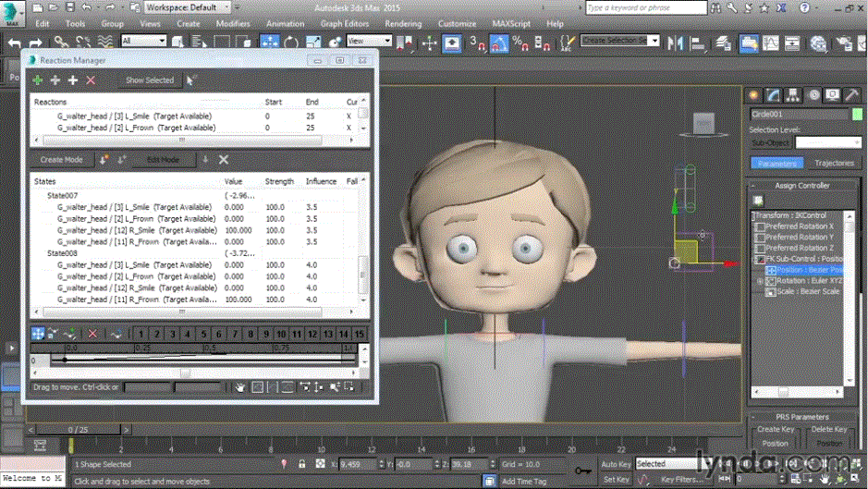Click the Trajectories button
This screenshot has width=868, height=489.
click(x=834, y=164)
